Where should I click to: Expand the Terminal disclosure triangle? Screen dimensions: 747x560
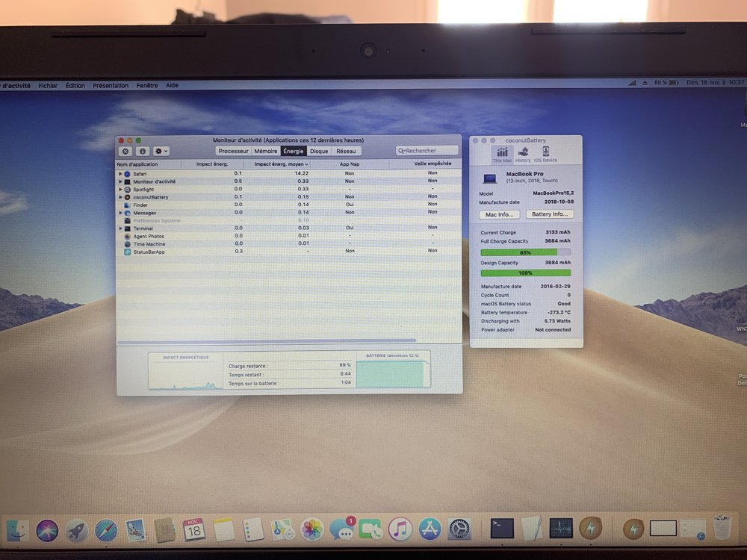click(120, 228)
